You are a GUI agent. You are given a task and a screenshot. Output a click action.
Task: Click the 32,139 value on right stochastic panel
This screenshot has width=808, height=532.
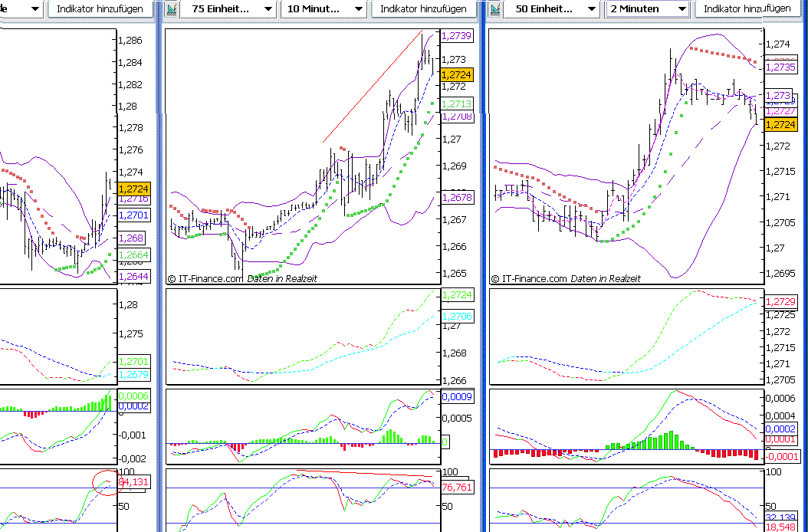pos(781,517)
